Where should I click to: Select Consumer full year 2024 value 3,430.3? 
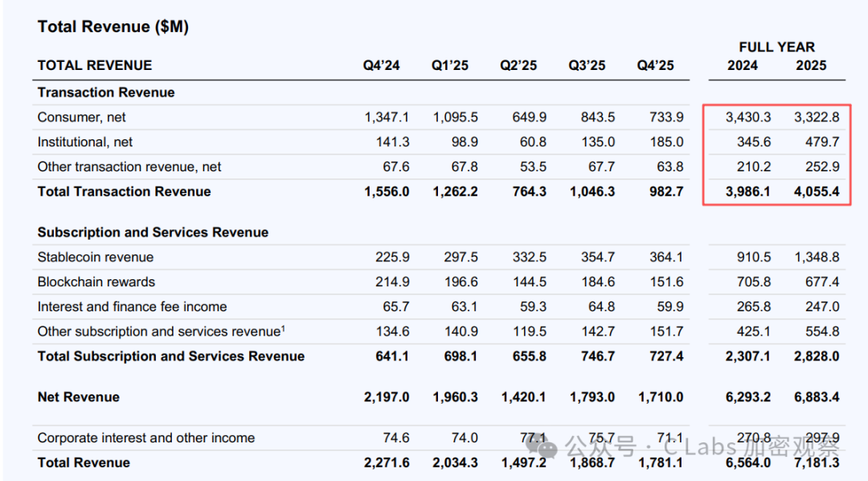pos(747,117)
